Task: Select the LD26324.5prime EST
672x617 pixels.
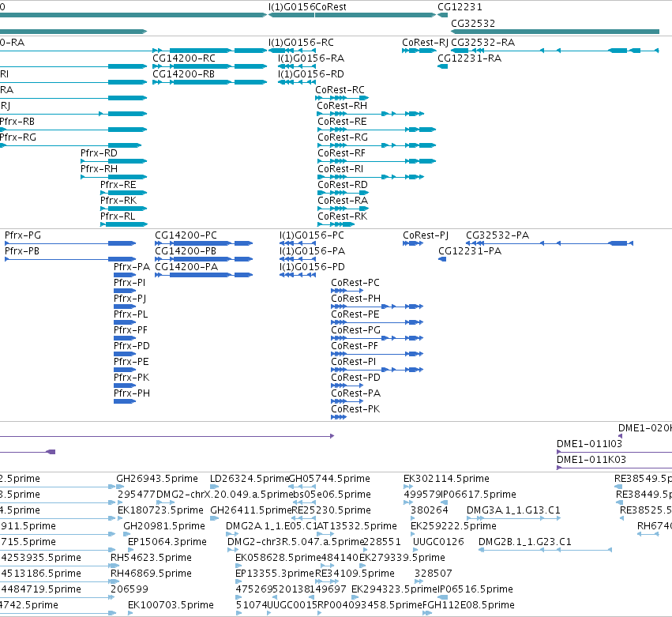Action: (x=250, y=479)
